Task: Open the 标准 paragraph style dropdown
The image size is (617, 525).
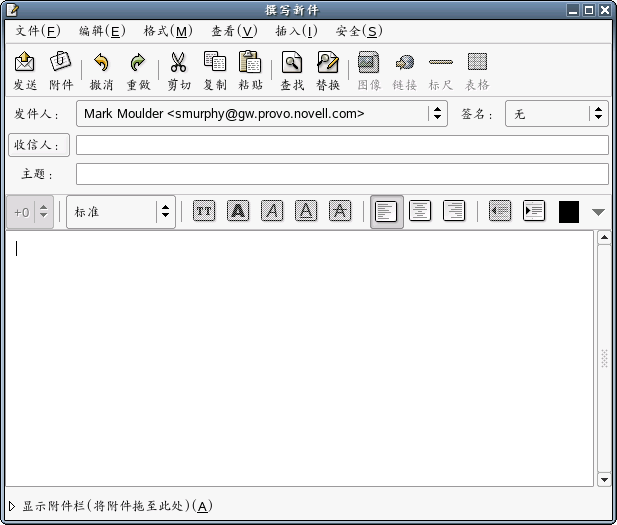Action: (121, 212)
